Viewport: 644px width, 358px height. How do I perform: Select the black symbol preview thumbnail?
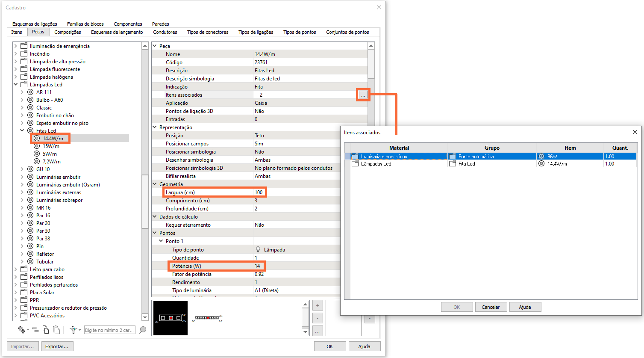pos(171,318)
